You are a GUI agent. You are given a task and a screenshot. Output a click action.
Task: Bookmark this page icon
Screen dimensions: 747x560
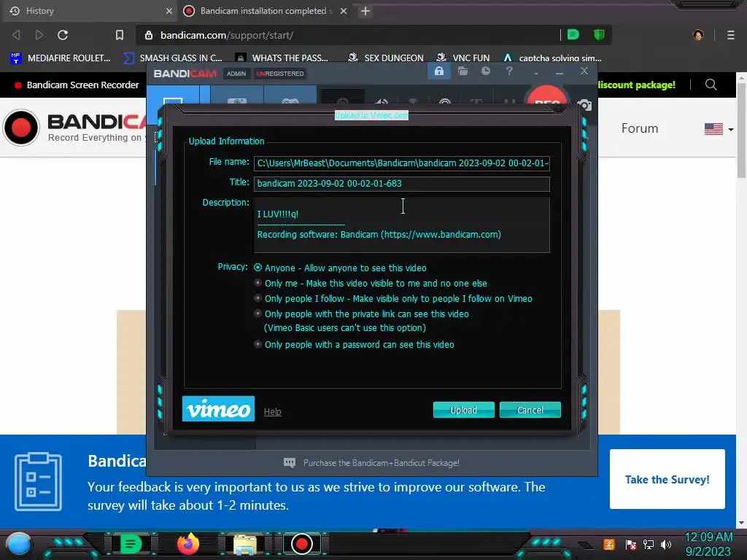tap(120, 35)
